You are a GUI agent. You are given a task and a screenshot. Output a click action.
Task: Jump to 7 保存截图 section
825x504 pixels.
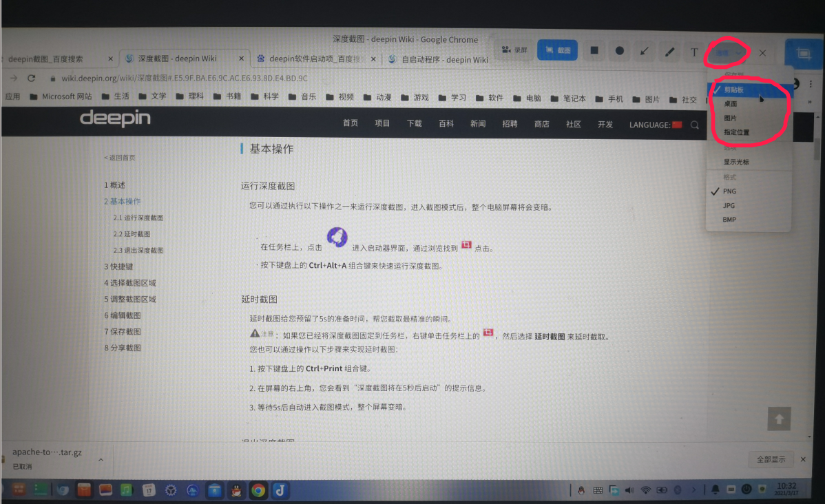click(x=123, y=331)
